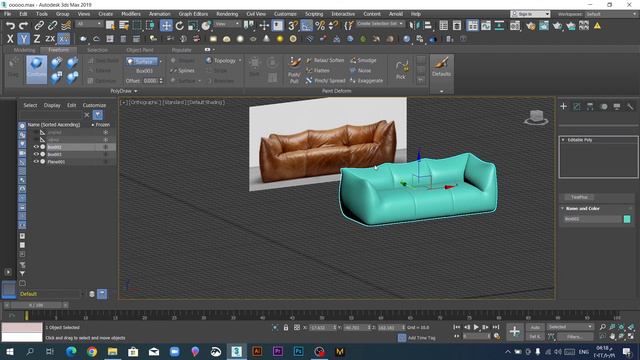Image resolution: width=640 pixels, height=360 pixels.
Task: Click the Bind to Space Warp icon
Action: click(66, 26)
